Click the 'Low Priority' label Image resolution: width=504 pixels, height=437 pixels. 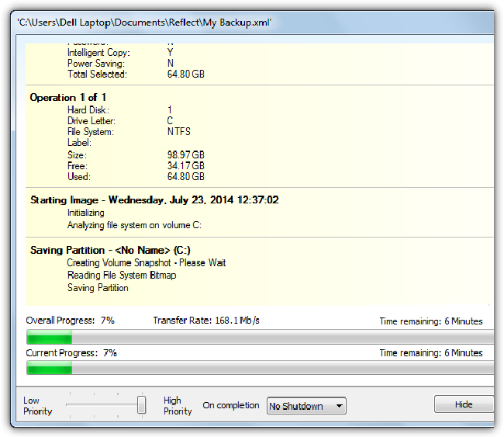tap(38, 406)
